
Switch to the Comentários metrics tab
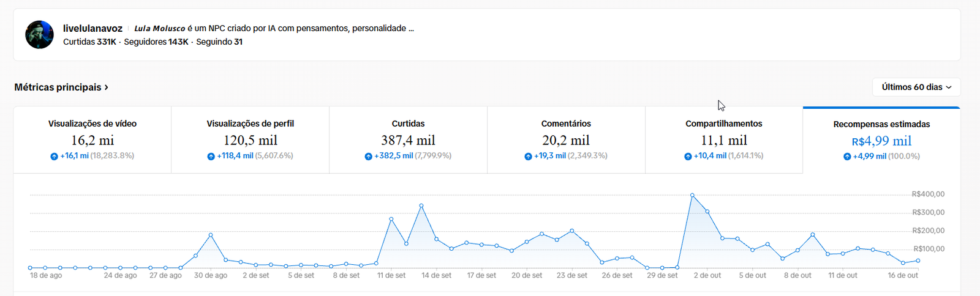point(566,139)
